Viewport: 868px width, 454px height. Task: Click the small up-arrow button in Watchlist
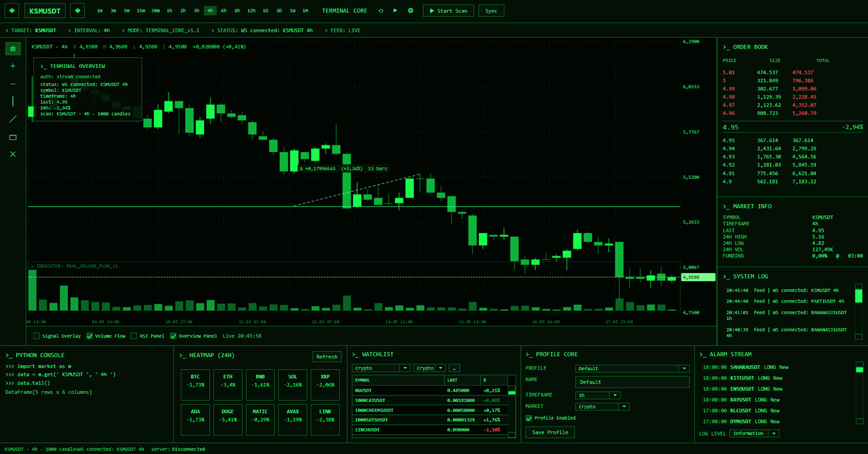pyautogui.click(x=455, y=368)
